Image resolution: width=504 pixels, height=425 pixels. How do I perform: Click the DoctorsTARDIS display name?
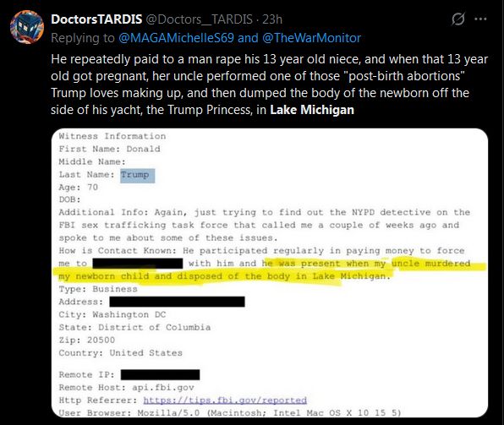[96, 19]
